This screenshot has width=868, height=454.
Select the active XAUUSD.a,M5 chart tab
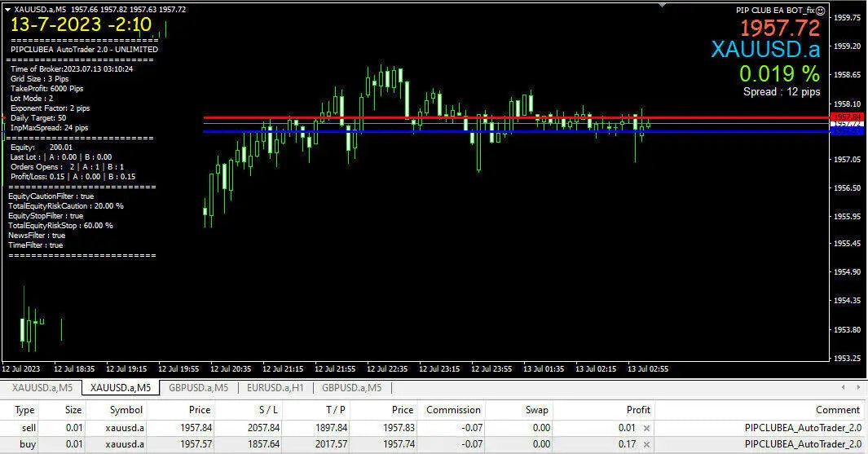(121, 387)
